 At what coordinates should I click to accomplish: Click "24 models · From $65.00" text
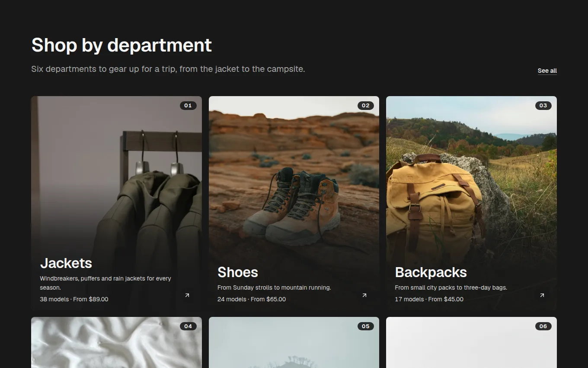[x=252, y=299]
